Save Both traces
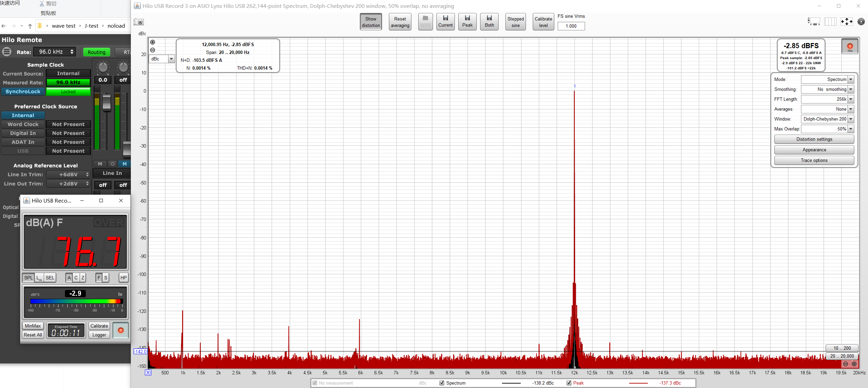The width and height of the screenshot is (868, 388). (x=489, y=22)
